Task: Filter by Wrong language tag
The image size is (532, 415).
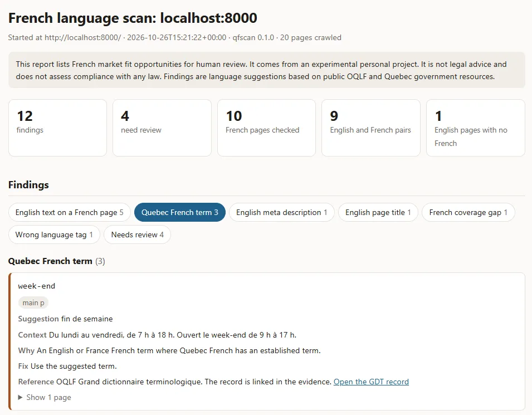Action: tap(54, 235)
